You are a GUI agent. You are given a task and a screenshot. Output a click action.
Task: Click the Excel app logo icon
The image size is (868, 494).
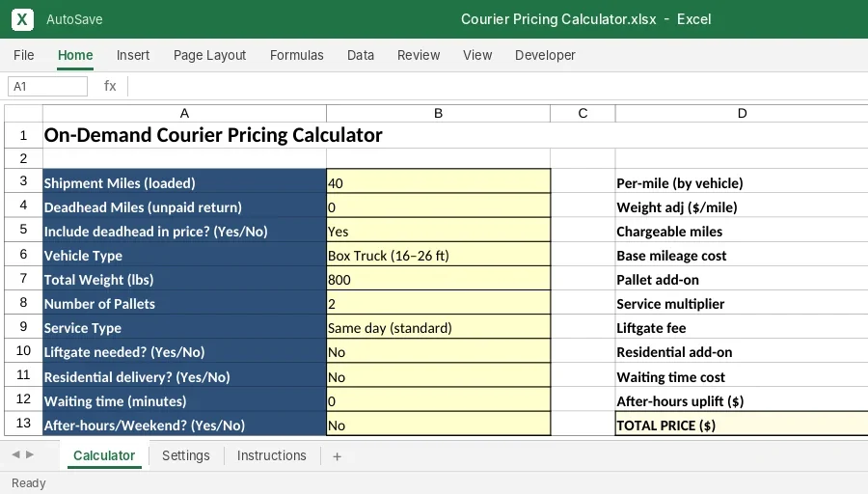coord(22,19)
